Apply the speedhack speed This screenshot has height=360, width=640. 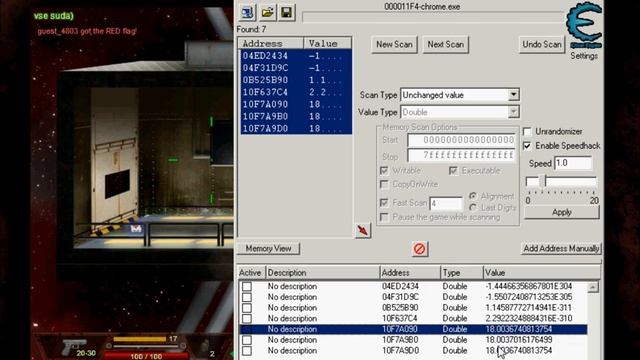tap(562, 212)
